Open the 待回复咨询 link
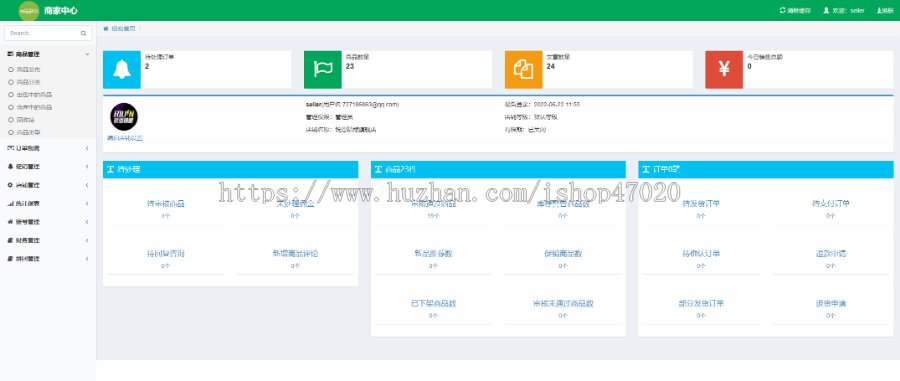Screen dimensions: 900x381 [166, 253]
